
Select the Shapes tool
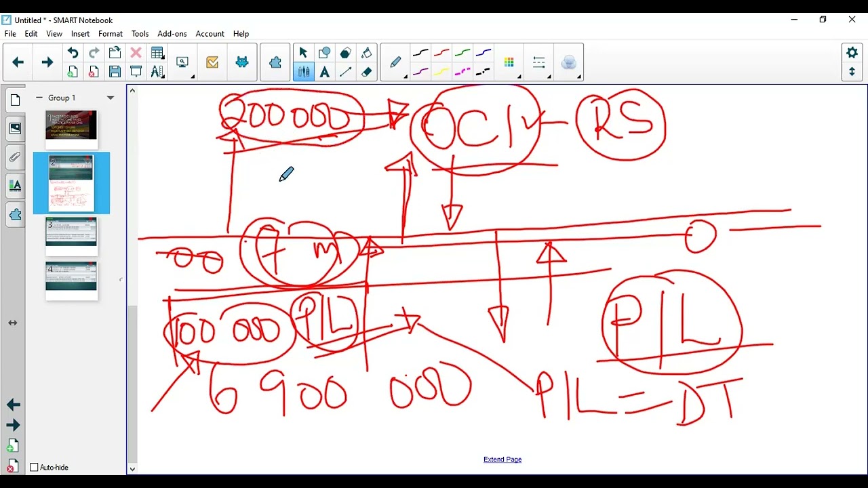pyautogui.click(x=324, y=53)
